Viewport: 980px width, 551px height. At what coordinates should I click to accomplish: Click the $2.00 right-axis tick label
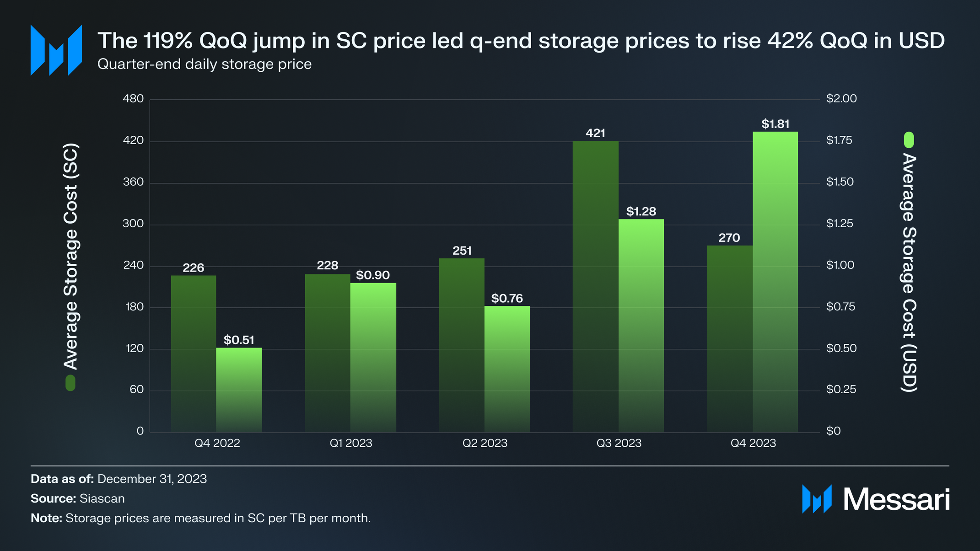click(x=841, y=99)
